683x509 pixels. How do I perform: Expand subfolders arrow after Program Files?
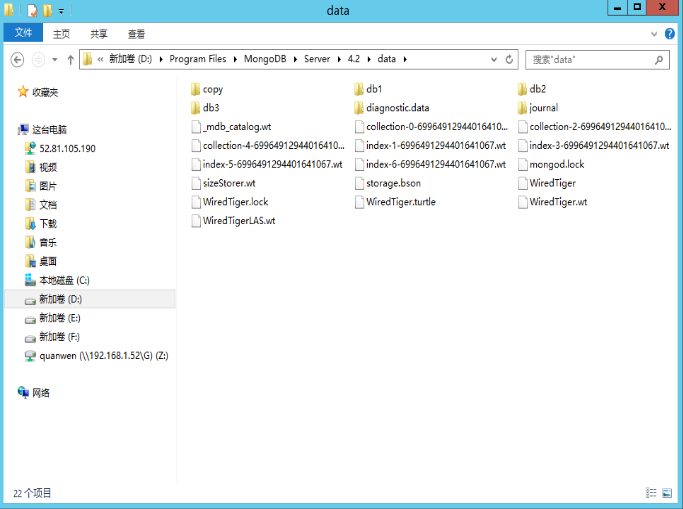click(x=235, y=59)
